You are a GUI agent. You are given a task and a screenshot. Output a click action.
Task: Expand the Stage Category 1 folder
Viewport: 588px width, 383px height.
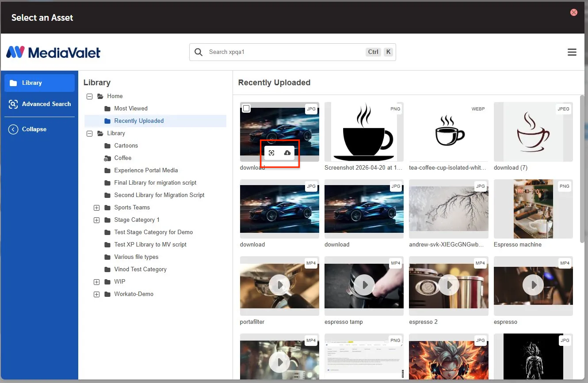(x=96, y=220)
